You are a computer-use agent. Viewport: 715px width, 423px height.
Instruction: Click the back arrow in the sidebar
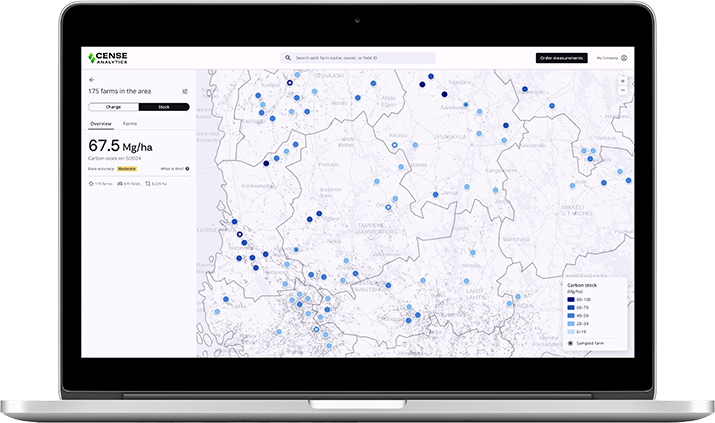[x=91, y=79]
